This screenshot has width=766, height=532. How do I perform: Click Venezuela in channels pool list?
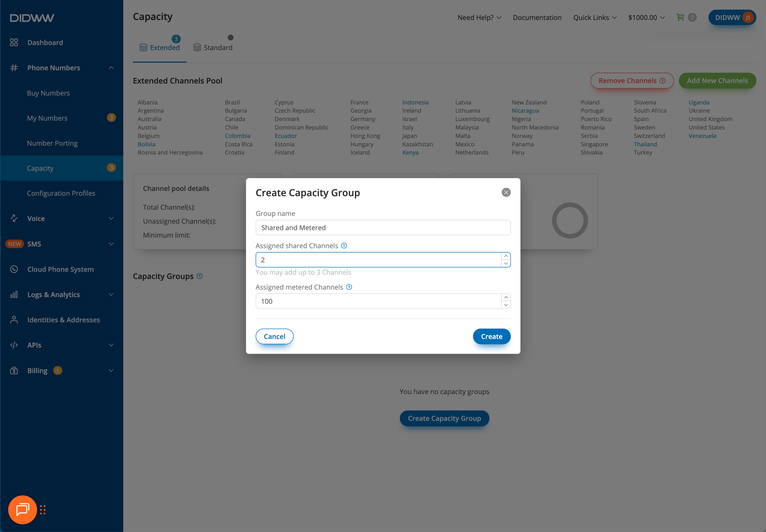tap(702, 136)
